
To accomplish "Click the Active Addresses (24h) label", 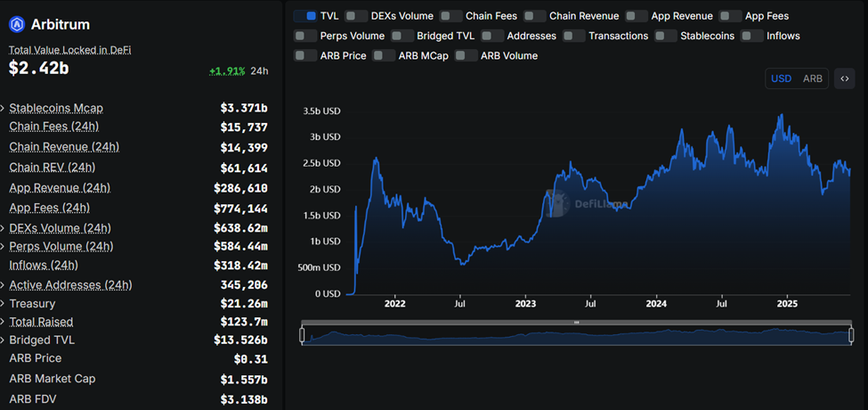I will [x=70, y=285].
